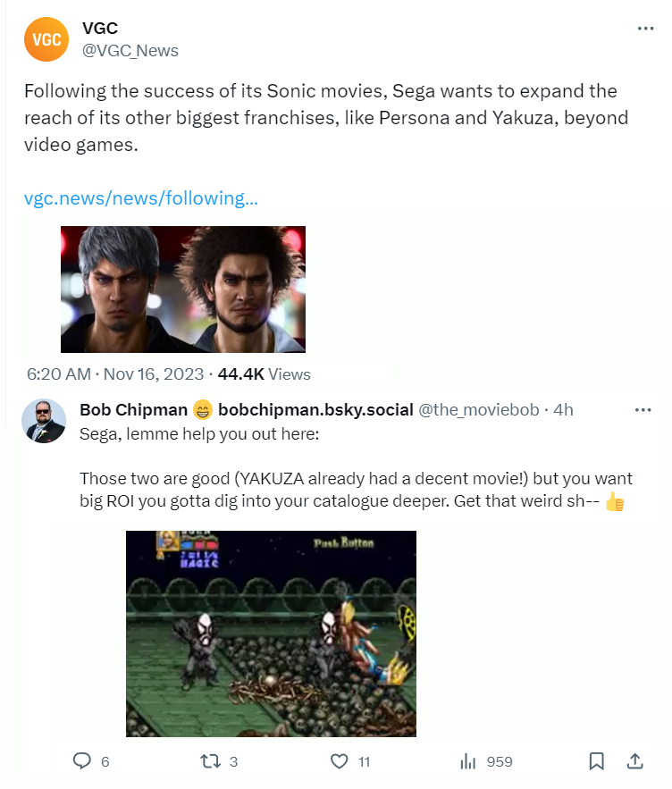Open view analytics bar chart icon

pos(467,761)
